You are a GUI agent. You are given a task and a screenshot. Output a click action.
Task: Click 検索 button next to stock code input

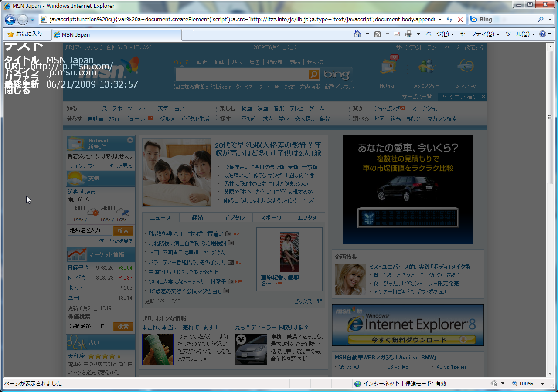pos(123,326)
